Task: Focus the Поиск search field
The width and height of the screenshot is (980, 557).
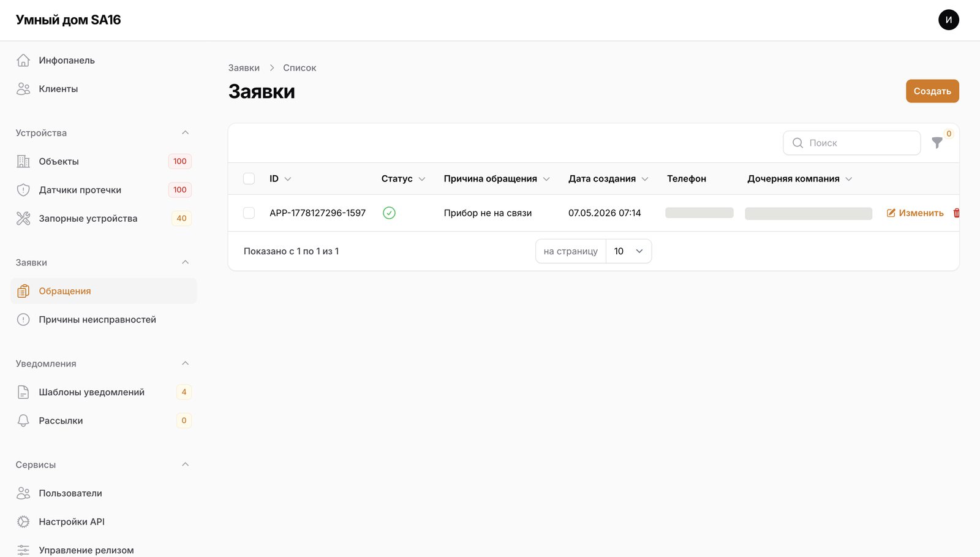Action: coord(851,143)
